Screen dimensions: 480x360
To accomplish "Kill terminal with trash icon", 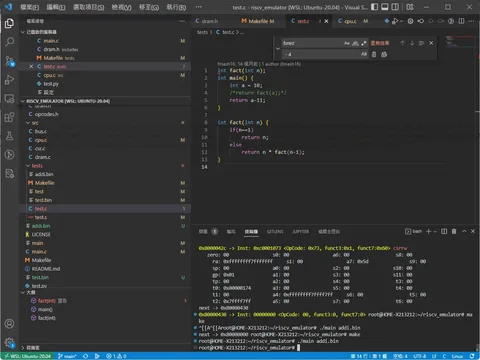I will (x=454, y=231).
